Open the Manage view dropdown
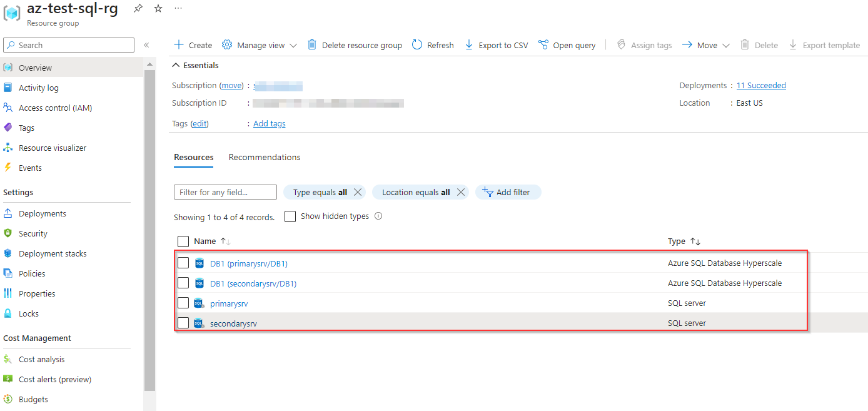This screenshot has width=868, height=411. [x=260, y=45]
